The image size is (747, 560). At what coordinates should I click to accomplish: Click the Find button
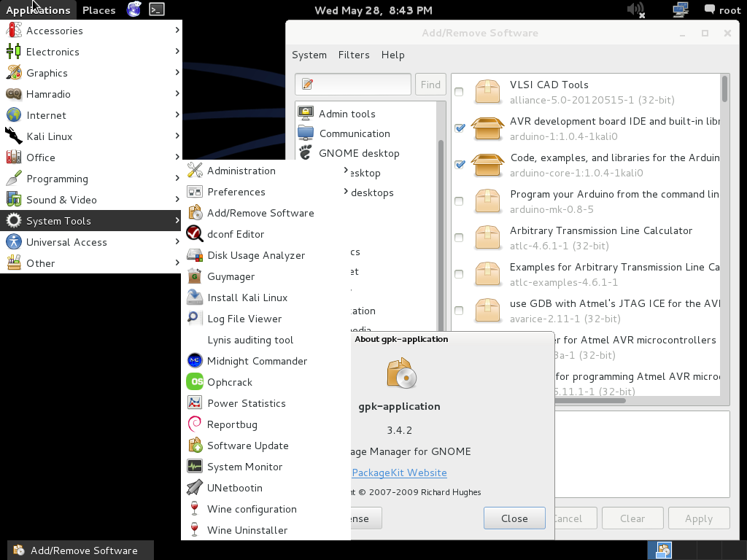(x=430, y=85)
